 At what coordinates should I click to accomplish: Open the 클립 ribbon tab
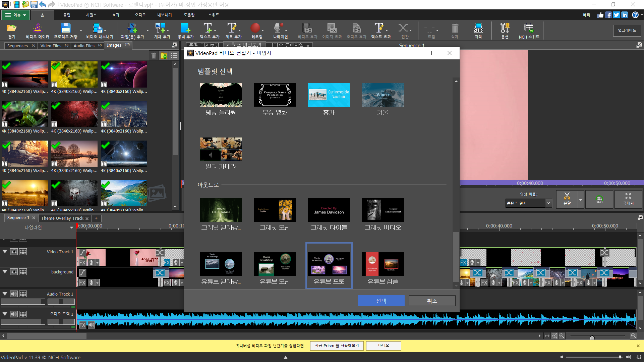(67, 15)
